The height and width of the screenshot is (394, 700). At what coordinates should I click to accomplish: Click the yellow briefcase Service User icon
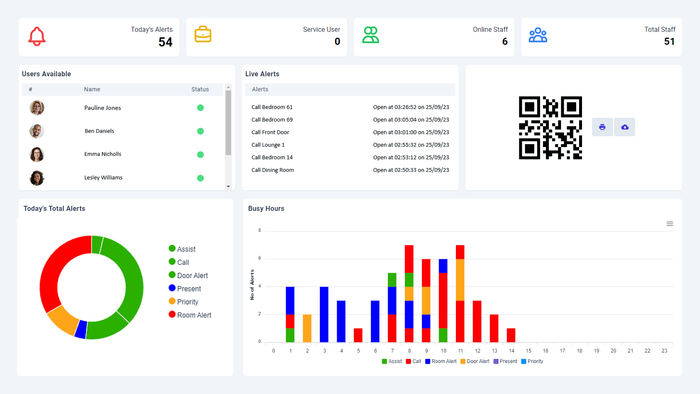203,34
